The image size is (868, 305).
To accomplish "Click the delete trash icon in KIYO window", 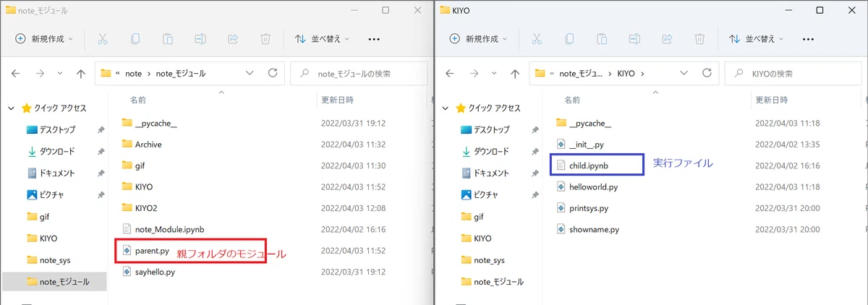I will click(x=699, y=39).
